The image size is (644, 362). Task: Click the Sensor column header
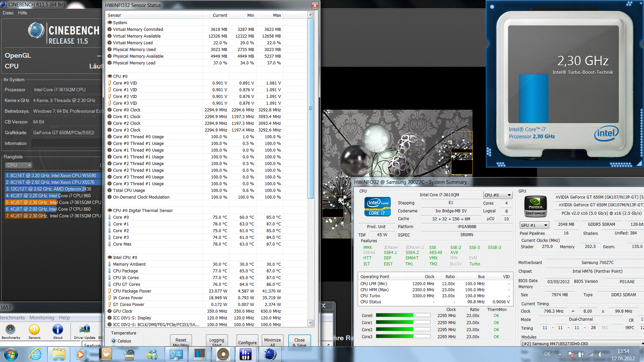click(154, 15)
